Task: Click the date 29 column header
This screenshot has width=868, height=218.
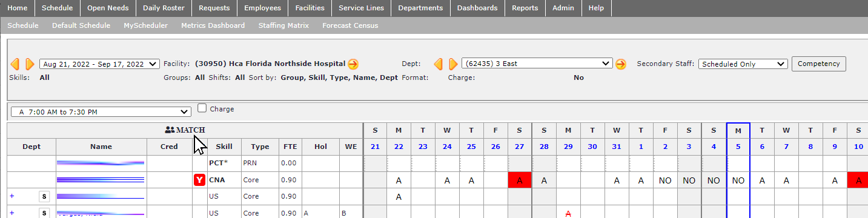Action: click(x=568, y=147)
